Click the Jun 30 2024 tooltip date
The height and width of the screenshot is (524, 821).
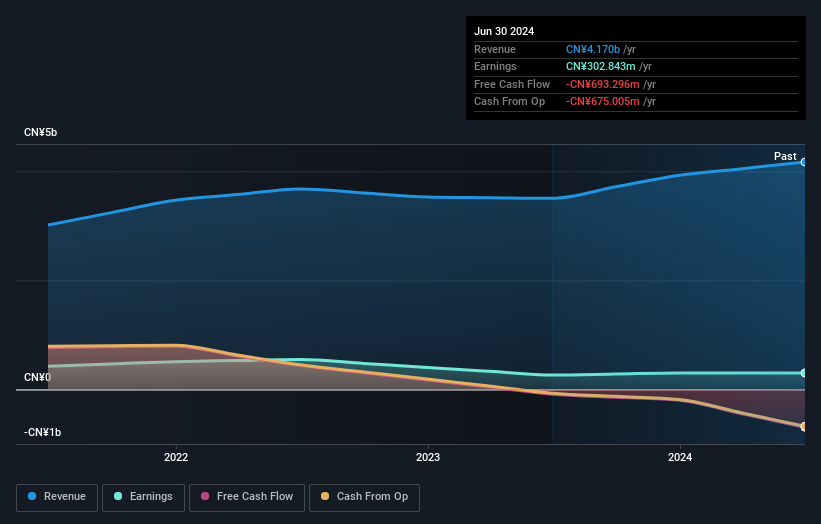tap(504, 31)
